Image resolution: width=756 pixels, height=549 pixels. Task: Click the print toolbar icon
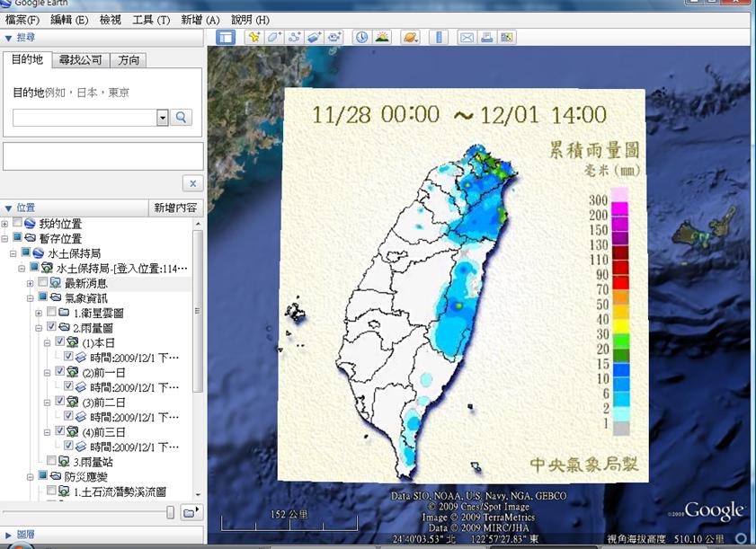[x=486, y=37]
